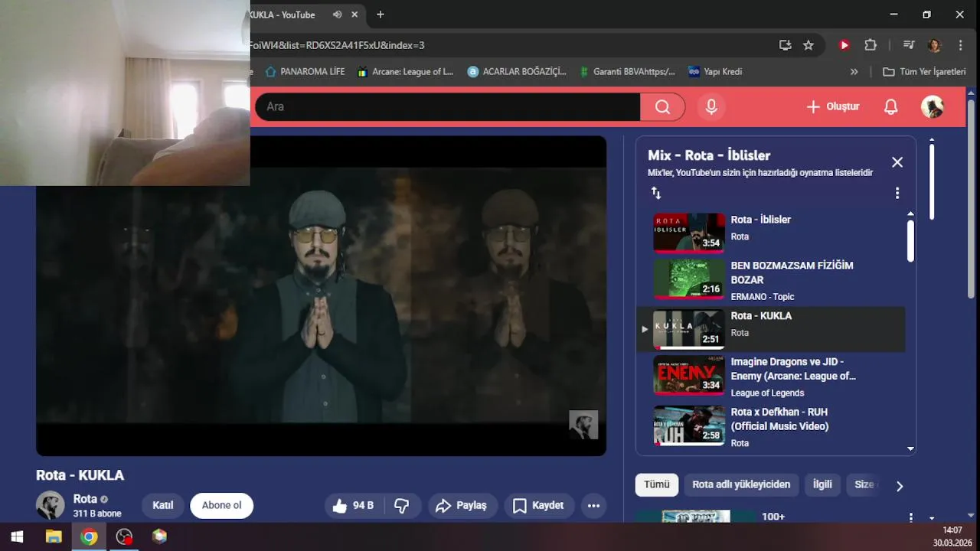Bookmark page with star icon
Image resolution: width=980 pixels, height=551 pixels.
tap(808, 45)
